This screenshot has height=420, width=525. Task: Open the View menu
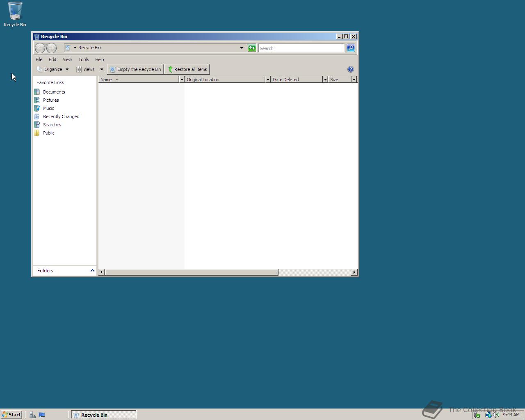(67, 59)
